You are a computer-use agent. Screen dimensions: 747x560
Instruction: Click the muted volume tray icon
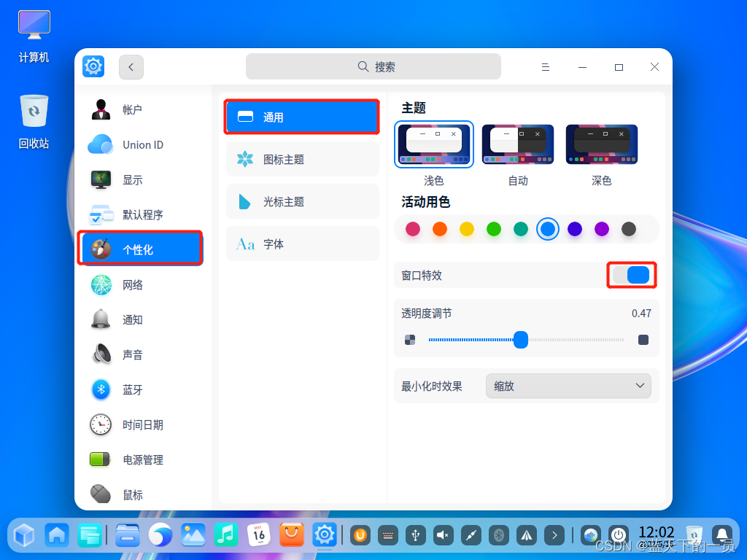point(443,536)
